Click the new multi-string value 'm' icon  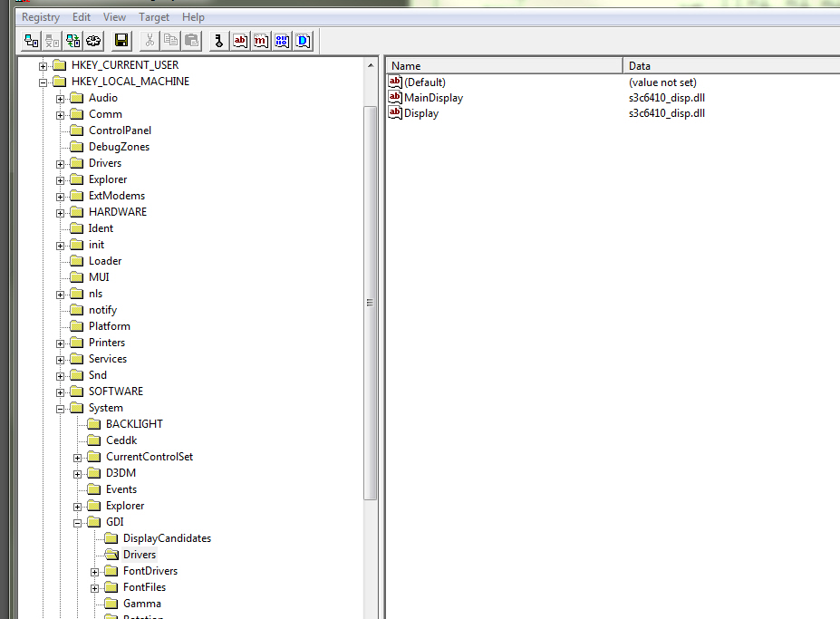[x=261, y=41]
